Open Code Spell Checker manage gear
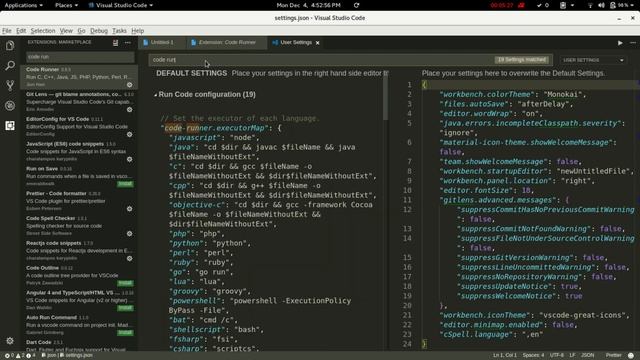 point(129,233)
